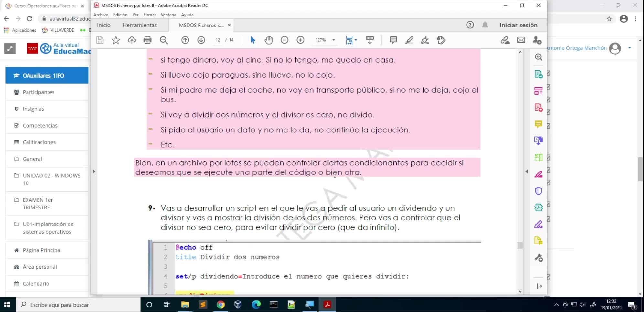
Task: Click the document scroll-down arrow
Action: point(520,291)
